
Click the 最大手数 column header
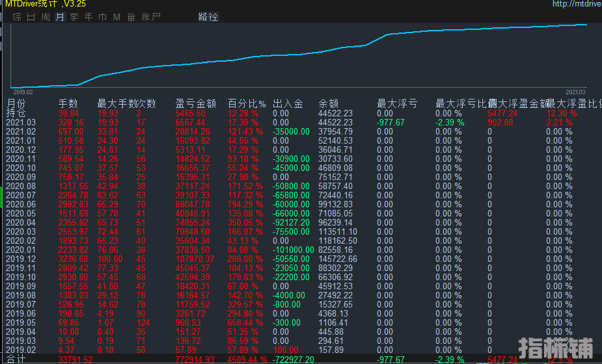point(116,103)
